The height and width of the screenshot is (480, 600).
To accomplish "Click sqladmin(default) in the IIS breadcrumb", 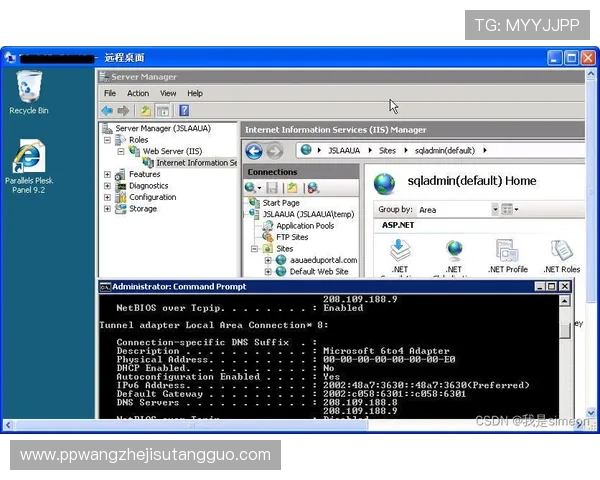I will [445, 151].
